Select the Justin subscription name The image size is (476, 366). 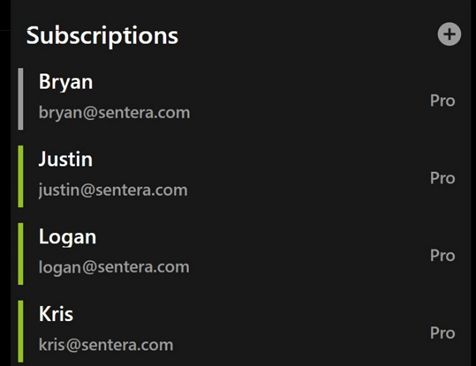(x=66, y=159)
